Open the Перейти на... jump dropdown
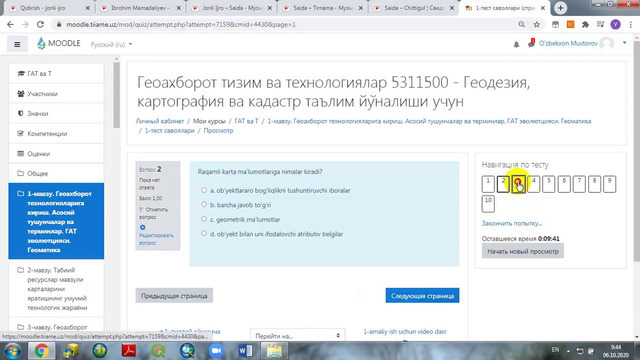This screenshot has width=640, height=360. click(298, 336)
